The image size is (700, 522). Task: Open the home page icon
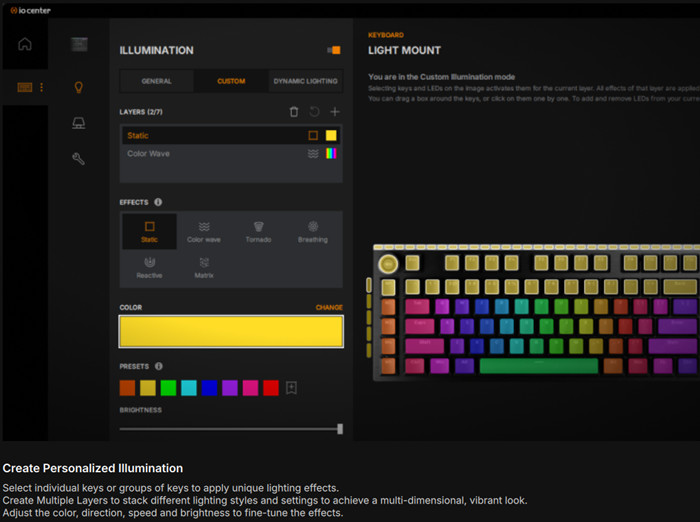tap(25, 44)
